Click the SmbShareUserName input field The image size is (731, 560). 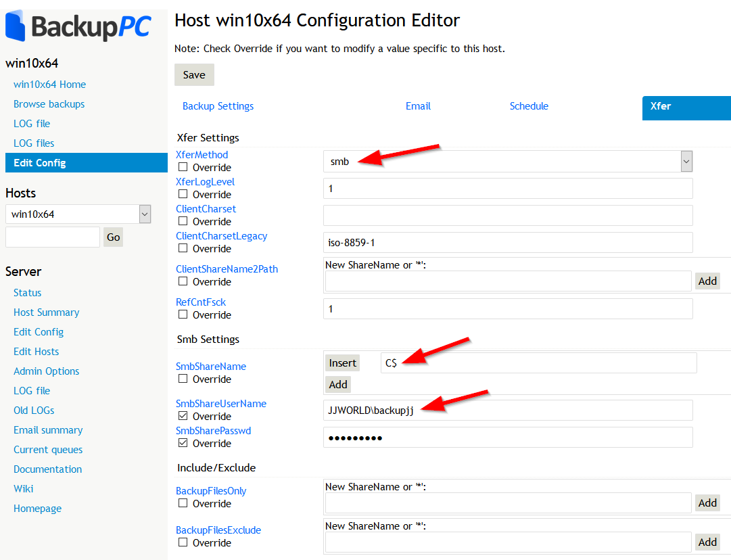click(507, 410)
